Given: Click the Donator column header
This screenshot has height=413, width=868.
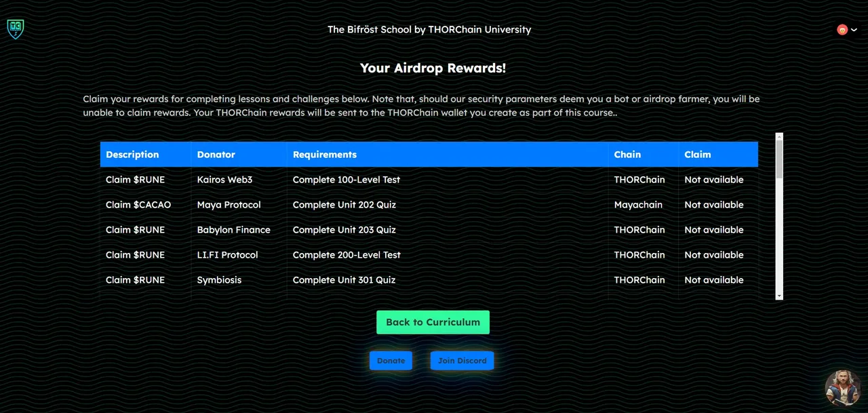Looking at the screenshot, I should pos(239,155).
